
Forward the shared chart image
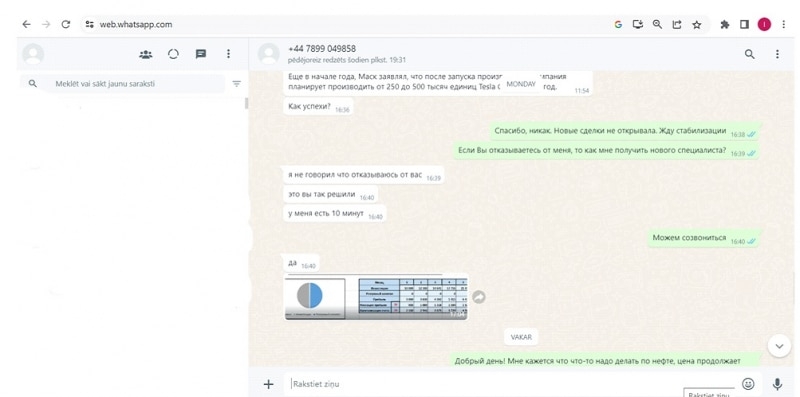[x=479, y=297]
